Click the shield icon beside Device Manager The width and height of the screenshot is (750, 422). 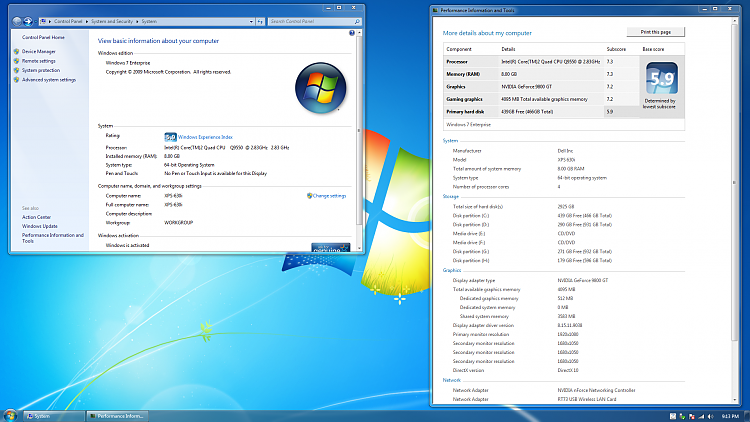coord(16,52)
